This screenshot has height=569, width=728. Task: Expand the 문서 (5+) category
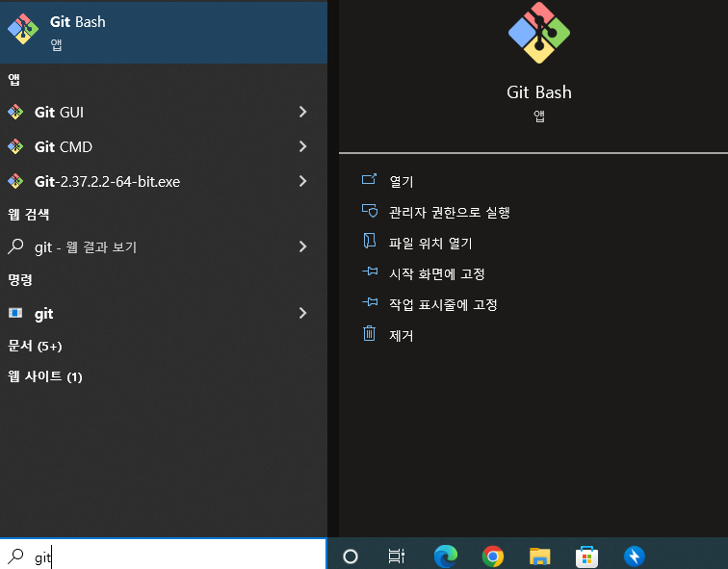[x=35, y=346]
